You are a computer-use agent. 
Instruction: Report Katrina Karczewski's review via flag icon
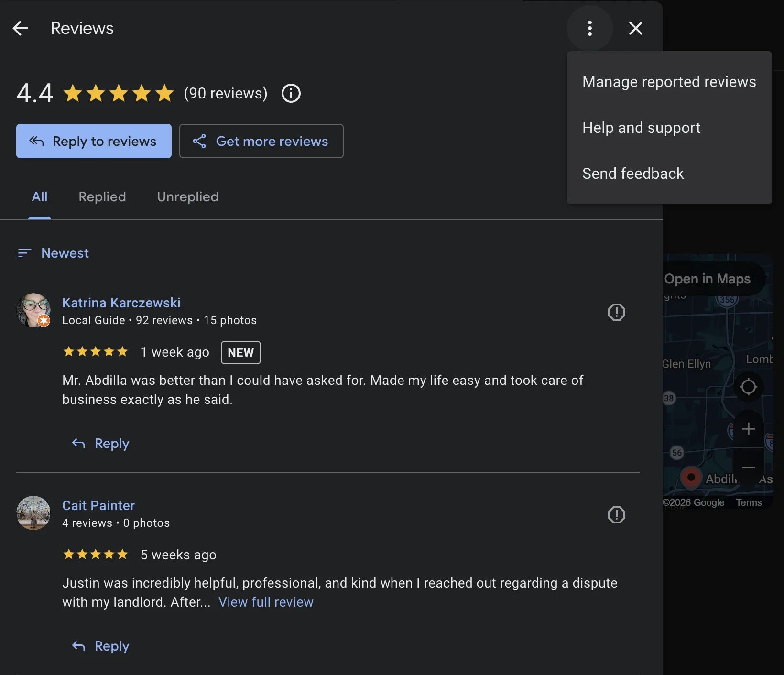[x=617, y=312]
